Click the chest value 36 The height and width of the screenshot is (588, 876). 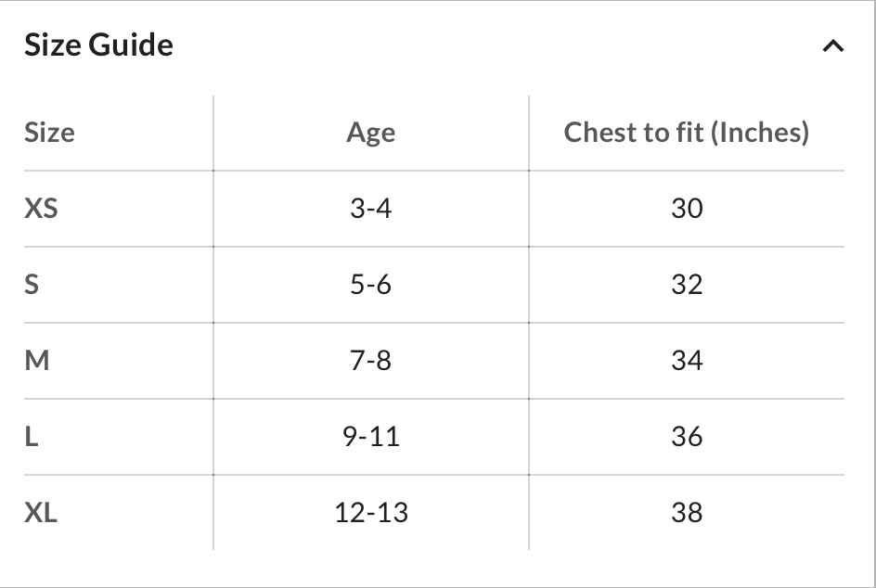(x=687, y=436)
